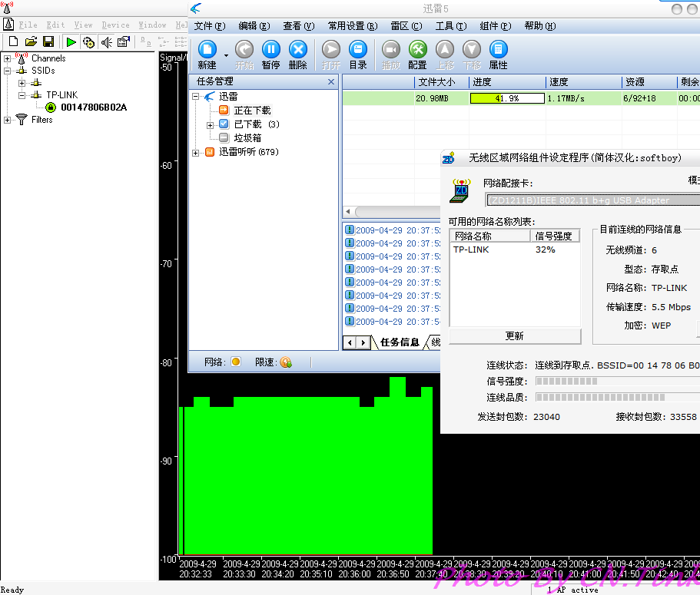Open the dropdown arrow beside 新建
Screen dimensions: 700x595
coord(226,56)
